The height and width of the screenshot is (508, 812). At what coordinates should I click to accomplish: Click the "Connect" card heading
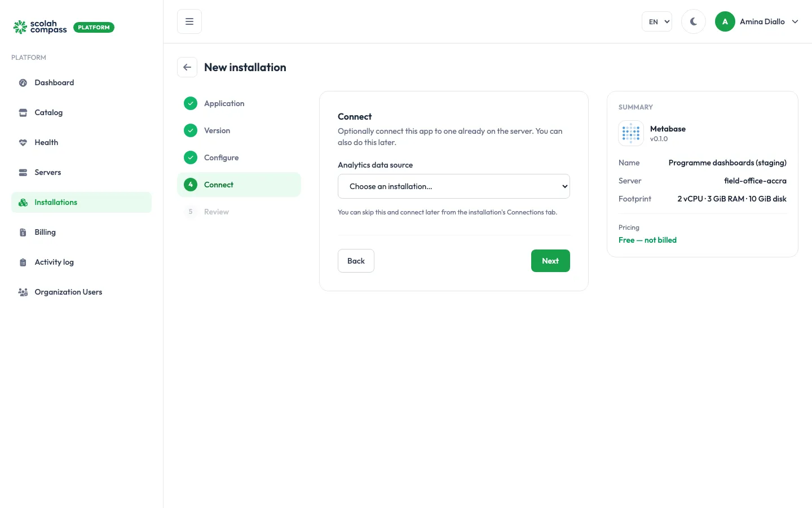pyautogui.click(x=355, y=117)
